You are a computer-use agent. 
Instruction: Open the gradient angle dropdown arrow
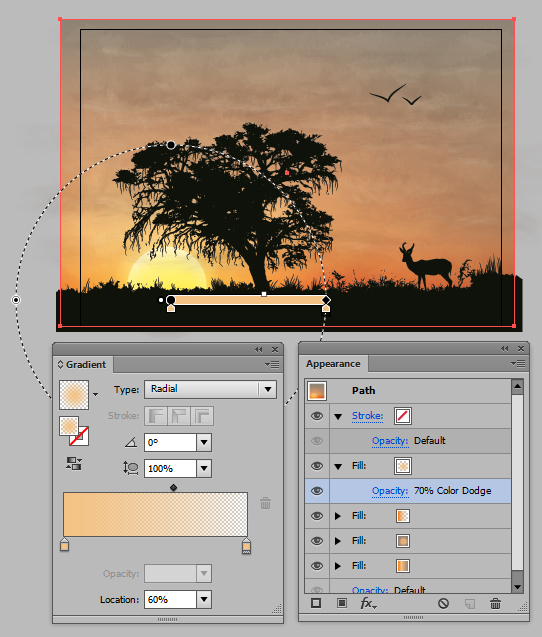click(x=204, y=442)
